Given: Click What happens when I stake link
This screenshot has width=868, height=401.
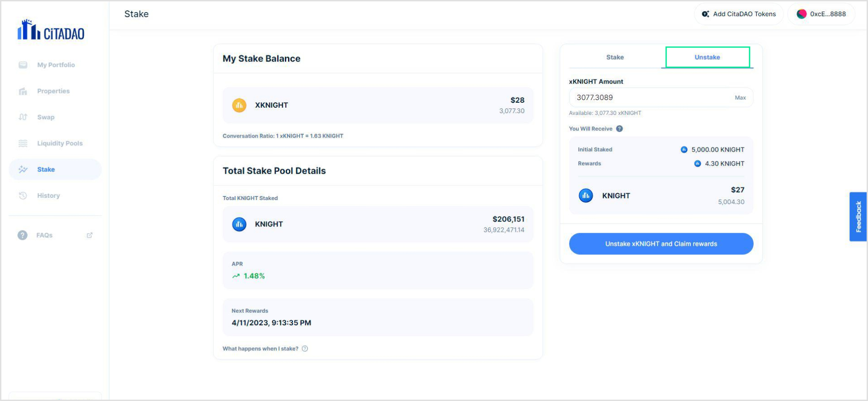Looking at the screenshot, I should (x=261, y=349).
